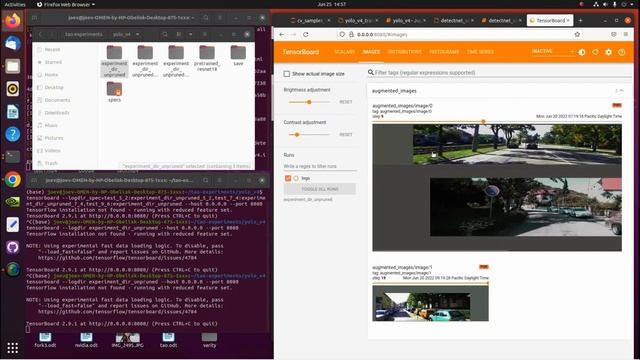
Task: Open the specs folder
Action: tap(114, 91)
